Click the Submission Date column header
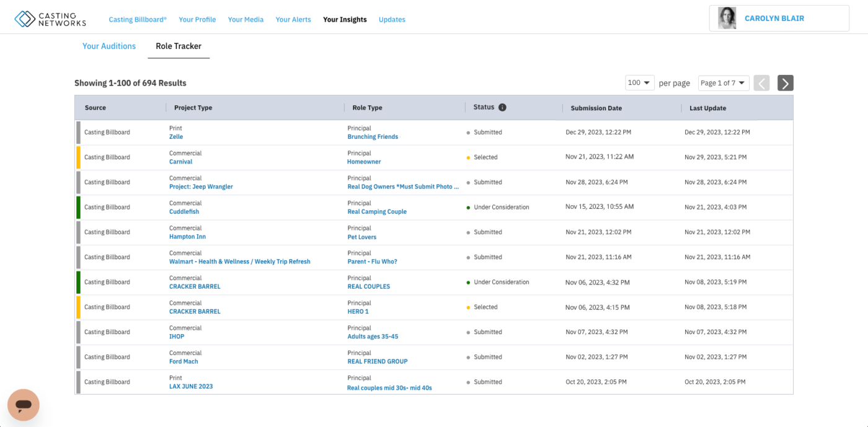This screenshot has height=427, width=868. [596, 107]
